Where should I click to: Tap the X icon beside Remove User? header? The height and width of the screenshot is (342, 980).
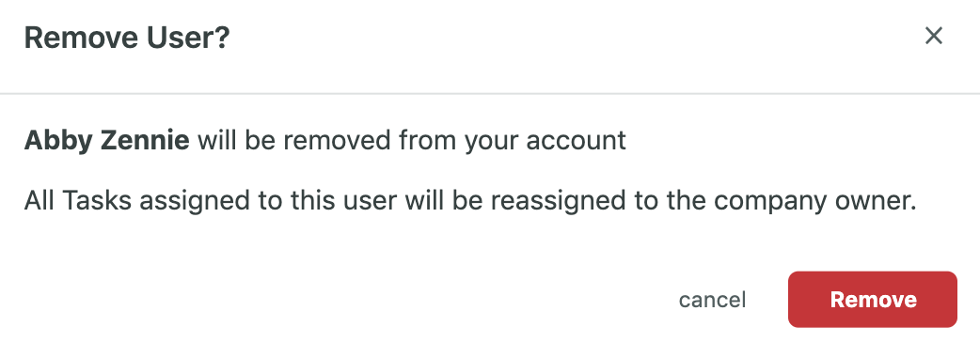point(933,37)
